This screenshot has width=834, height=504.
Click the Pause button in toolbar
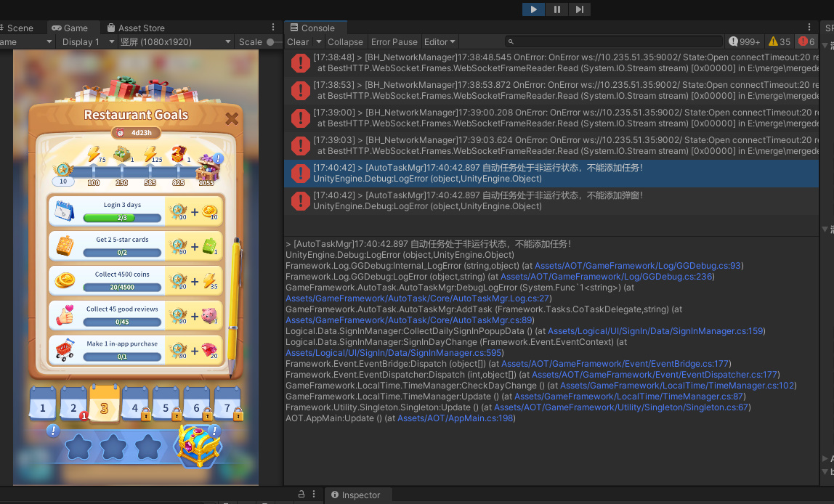pos(556,9)
